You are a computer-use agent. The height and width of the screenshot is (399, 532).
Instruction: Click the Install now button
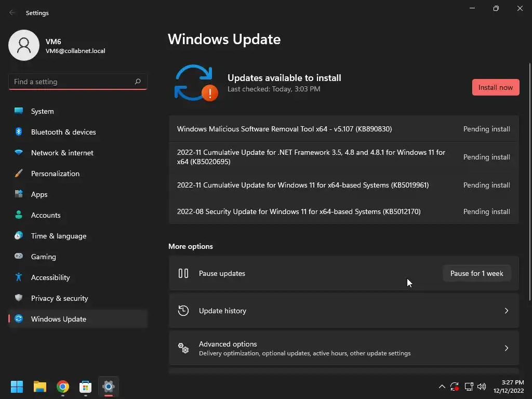pos(495,87)
